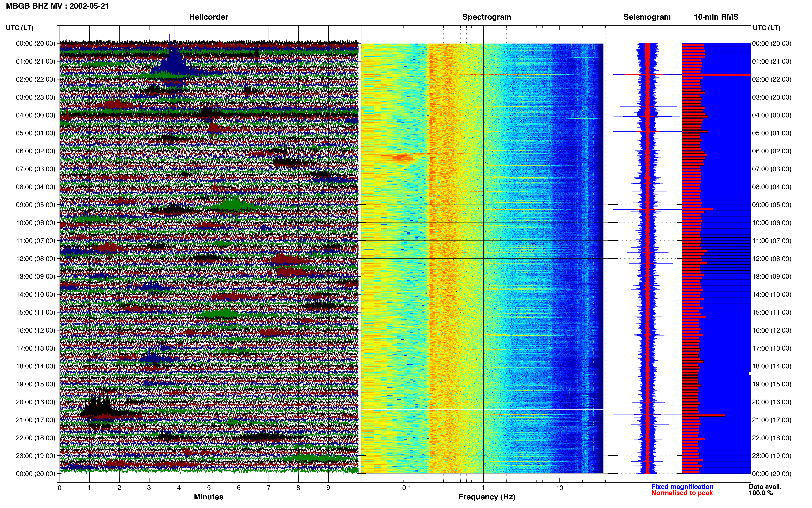812x508 pixels.
Task: Click the '5' tick on the Minutes axis
Action: click(209, 488)
